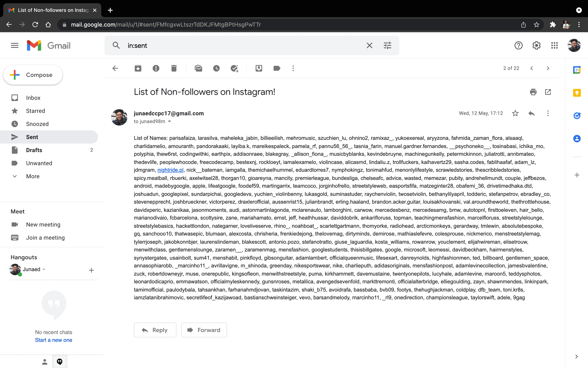Click the sender's profile photo
588x368 pixels.
tap(119, 117)
